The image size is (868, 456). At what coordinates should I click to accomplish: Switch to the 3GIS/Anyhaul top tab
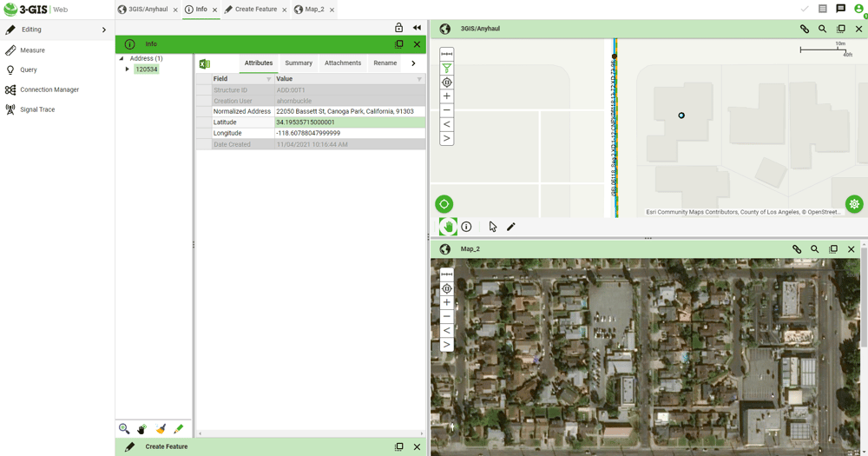(x=148, y=10)
